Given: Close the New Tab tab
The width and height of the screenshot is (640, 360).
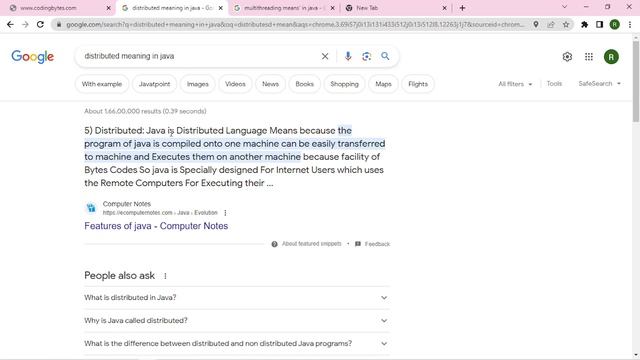Looking at the screenshot, I should pos(444,8).
